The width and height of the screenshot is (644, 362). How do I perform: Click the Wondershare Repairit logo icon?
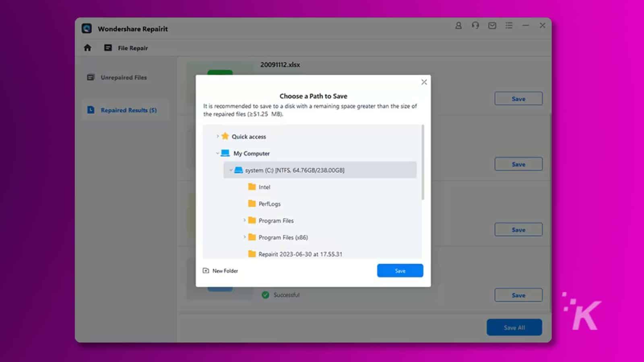tap(87, 29)
